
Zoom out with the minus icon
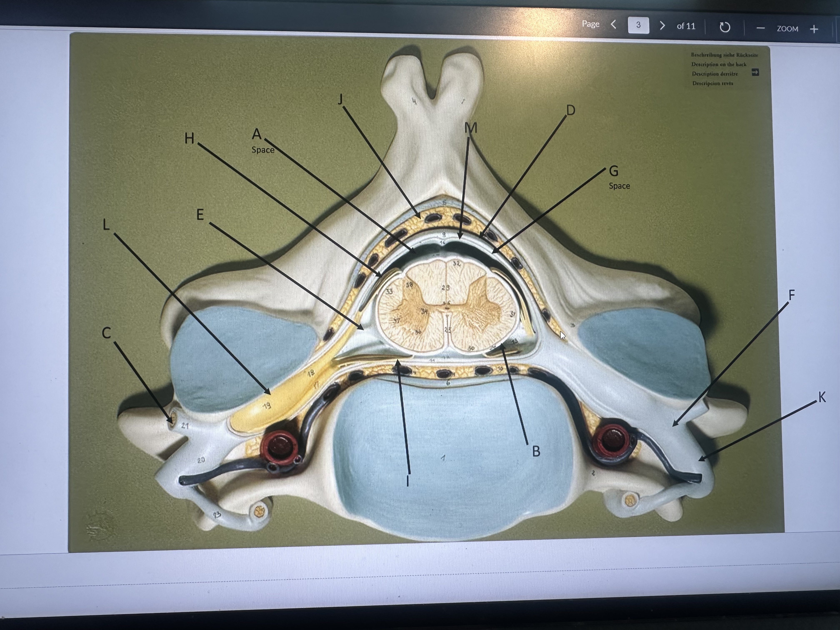pyautogui.click(x=760, y=29)
